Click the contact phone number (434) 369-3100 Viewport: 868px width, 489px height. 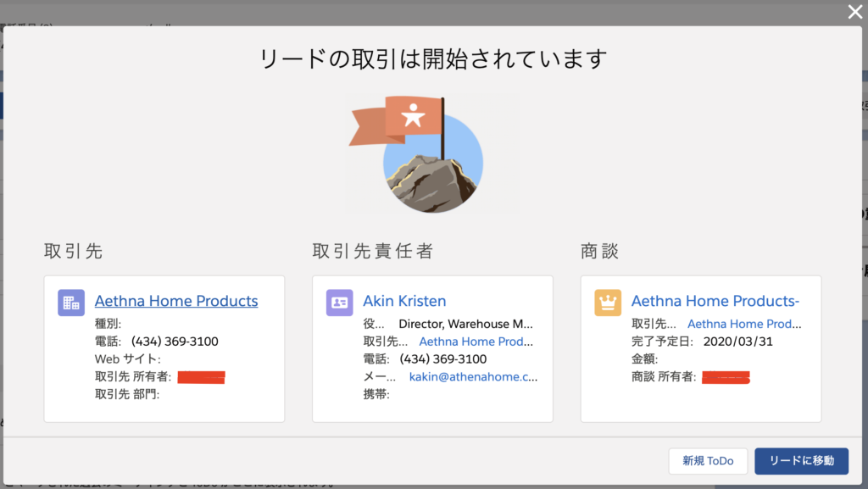pyautogui.click(x=442, y=359)
